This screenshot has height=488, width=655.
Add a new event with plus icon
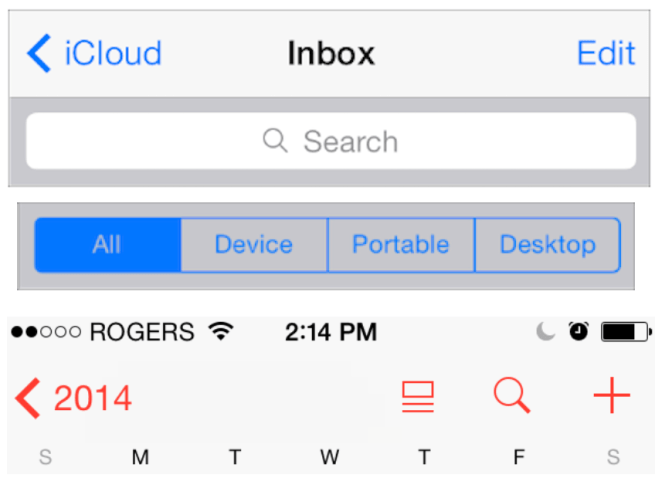pyautogui.click(x=611, y=396)
